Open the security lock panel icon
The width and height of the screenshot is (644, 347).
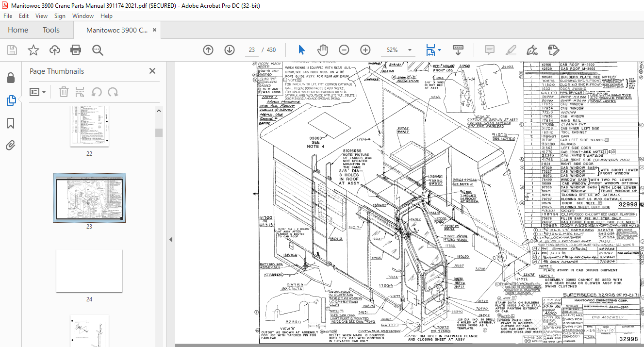click(11, 78)
